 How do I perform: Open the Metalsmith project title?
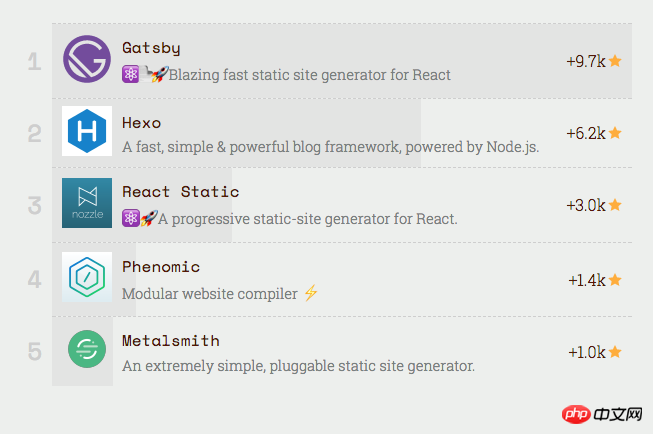(x=171, y=341)
